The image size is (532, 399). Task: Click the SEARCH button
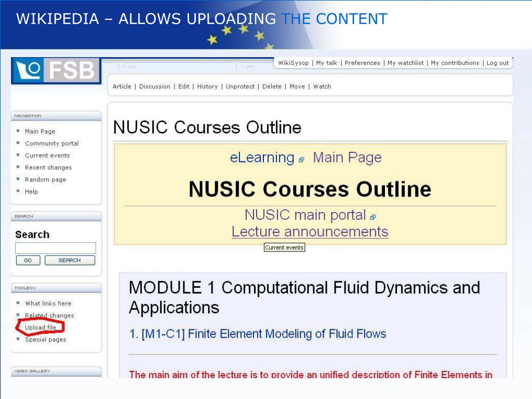point(70,260)
